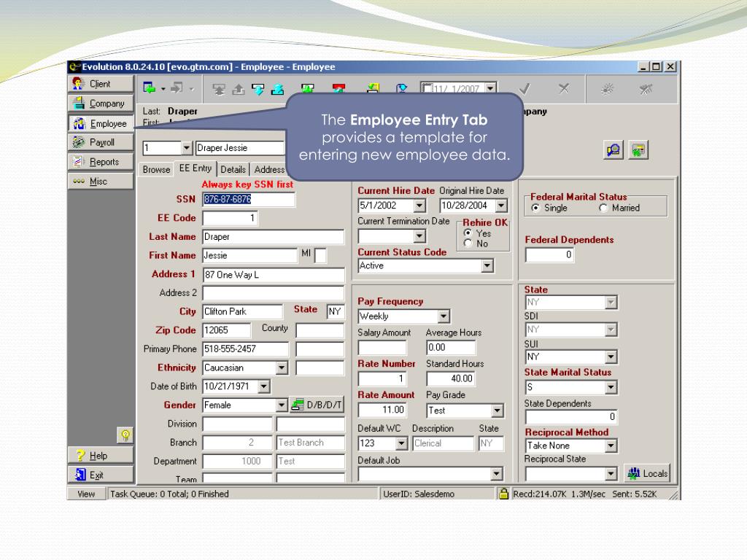Click the grayed forward navigation icon
Screen dimensions: 747x560
pyautogui.click(x=177, y=88)
